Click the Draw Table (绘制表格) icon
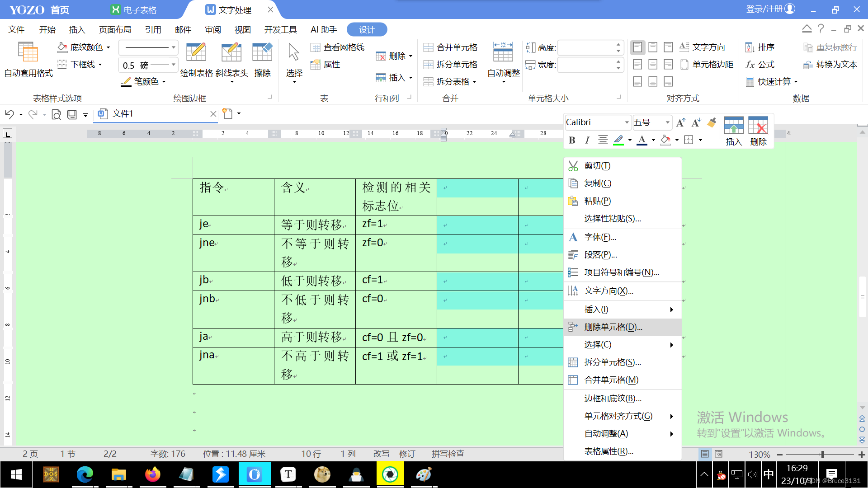Image resolution: width=868 pixels, height=488 pixels. coord(196,53)
